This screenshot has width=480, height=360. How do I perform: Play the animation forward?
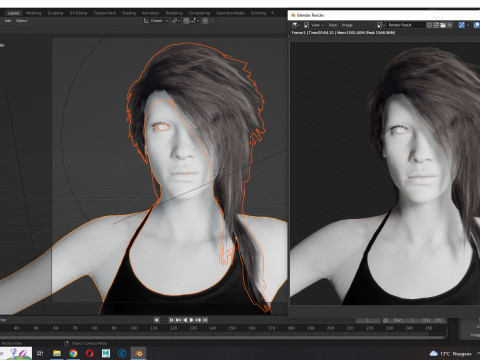[x=192, y=320]
